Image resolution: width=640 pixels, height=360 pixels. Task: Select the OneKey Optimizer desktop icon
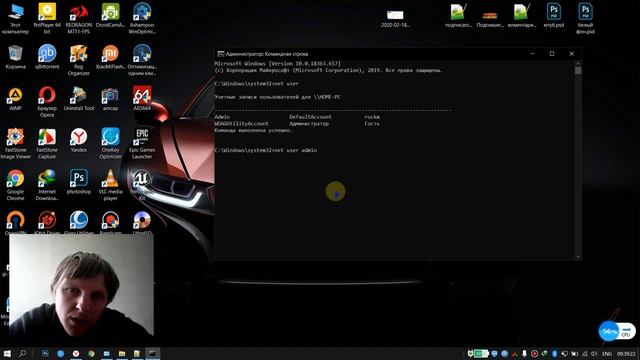110,144
